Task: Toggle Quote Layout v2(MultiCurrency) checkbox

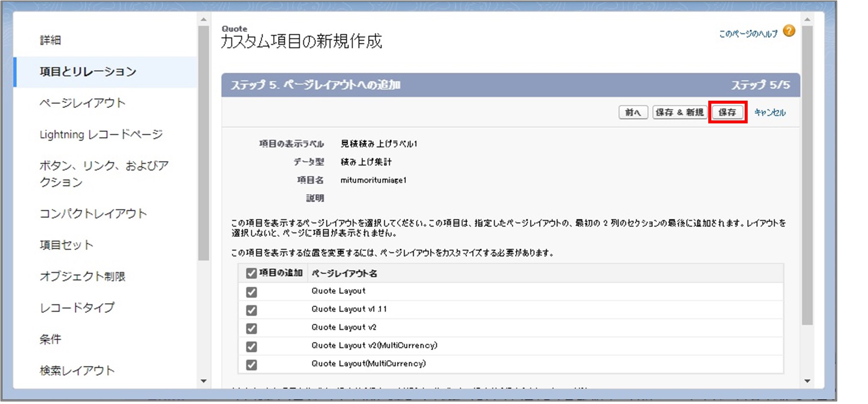Action: (251, 347)
